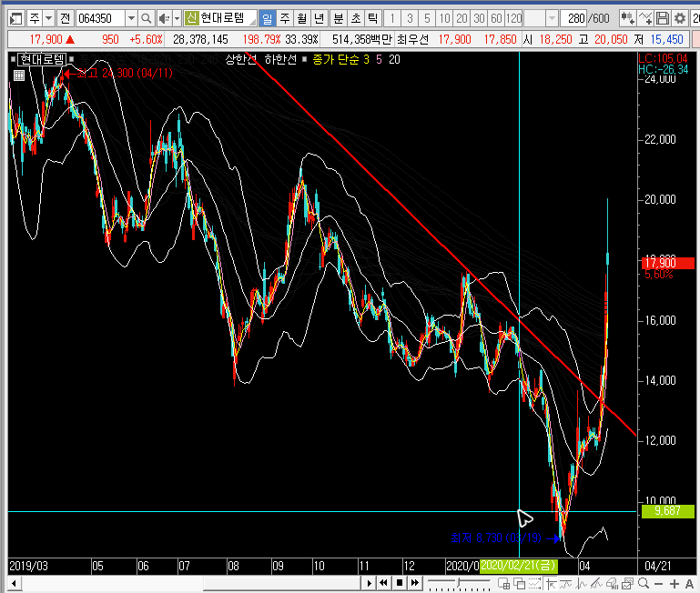Click the multi-chart image icon
700x593 pixels.
(628, 583)
